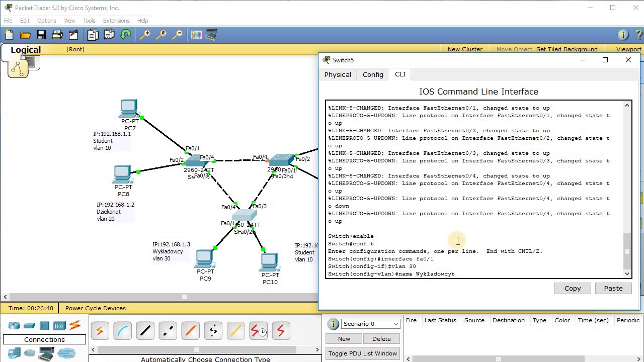This screenshot has height=362, width=644.
Task: Select the Wireless Devices category
Action: click(x=59, y=326)
